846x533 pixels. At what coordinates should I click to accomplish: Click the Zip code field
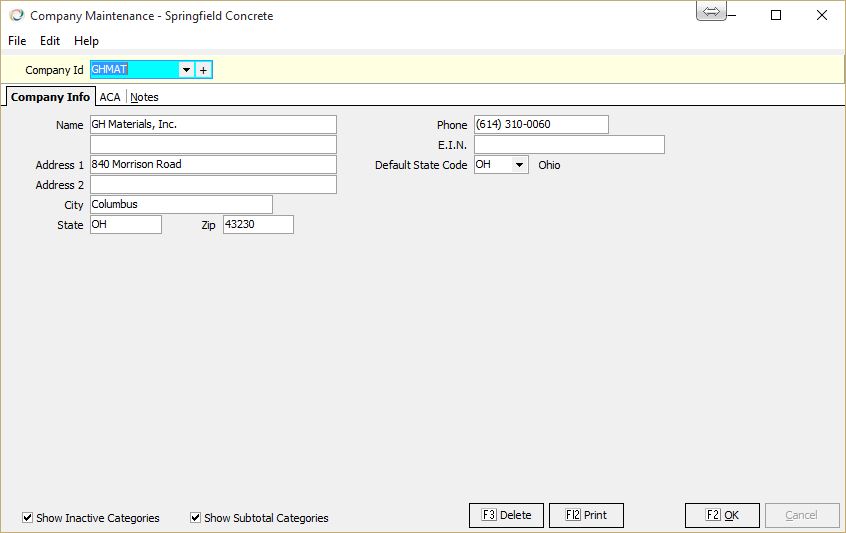click(258, 225)
